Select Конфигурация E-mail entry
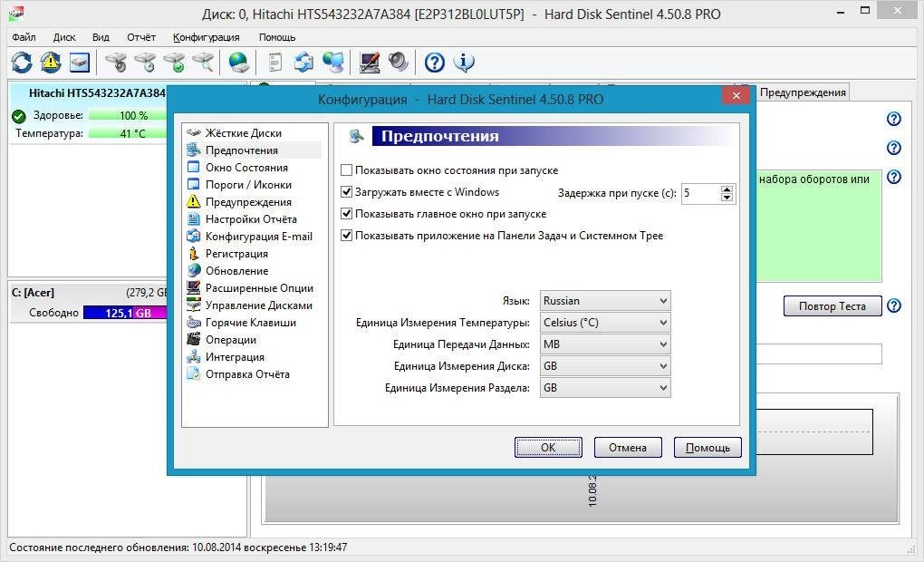924x562 pixels. [x=259, y=237]
